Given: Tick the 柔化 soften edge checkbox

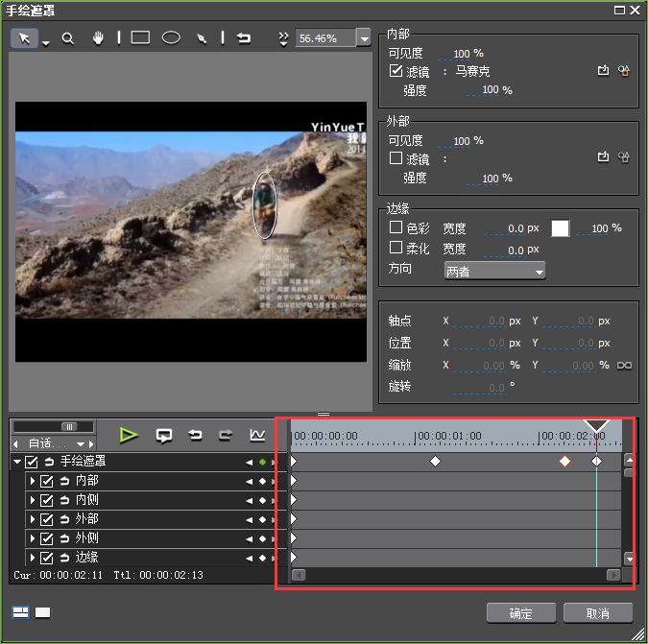Looking at the screenshot, I should point(396,249).
